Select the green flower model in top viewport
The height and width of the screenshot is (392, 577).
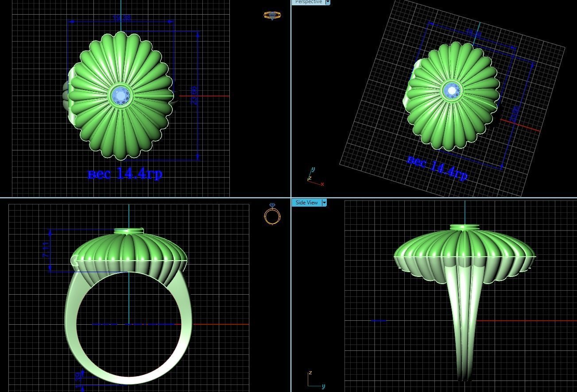120,62
